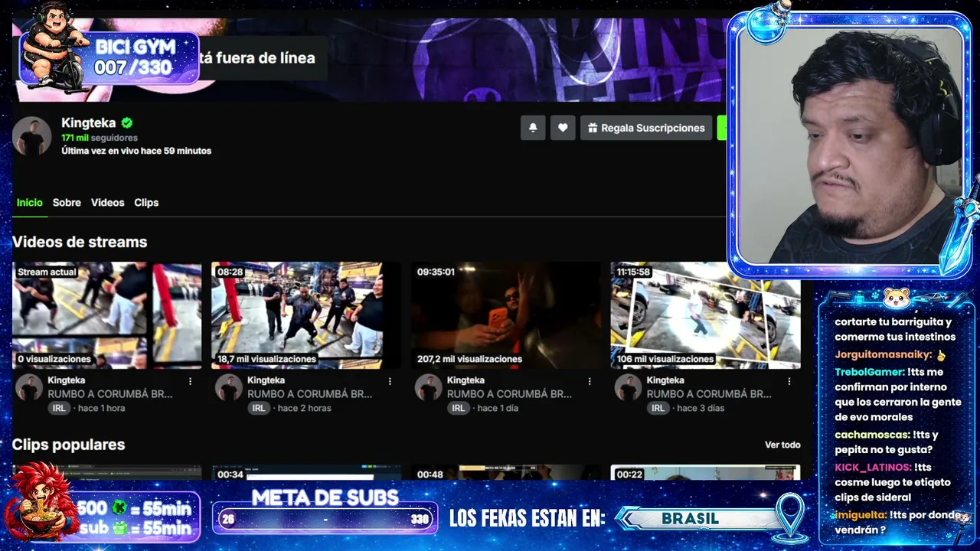
Task: Click the 0 visualizaciones label
Action: pyautogui.click(x=54, y=359)
